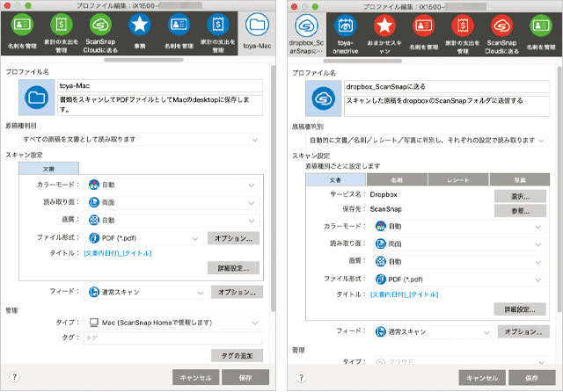The width and height of the screenshot is (563, 392).
Task: Click タグ input field
Action: click(173, 338)
